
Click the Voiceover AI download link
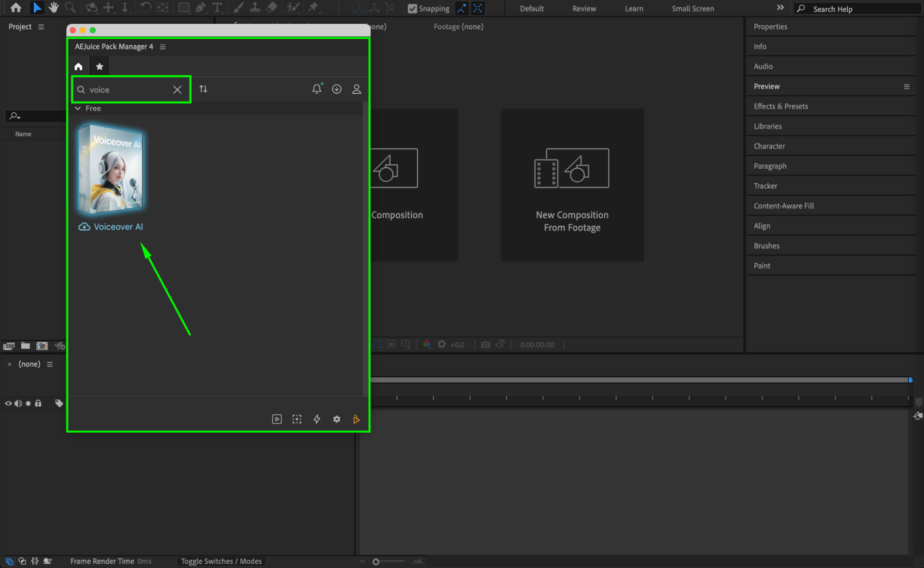110,227
